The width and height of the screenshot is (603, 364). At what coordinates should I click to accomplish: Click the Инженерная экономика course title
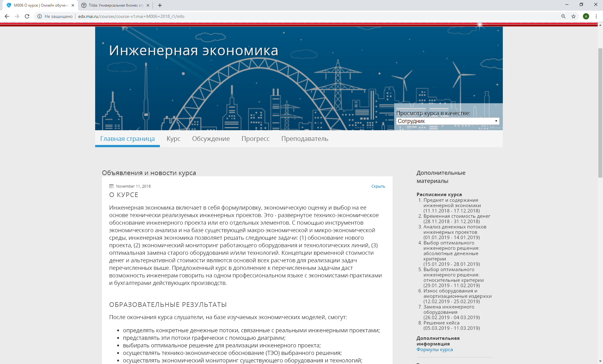pos(194,51)
